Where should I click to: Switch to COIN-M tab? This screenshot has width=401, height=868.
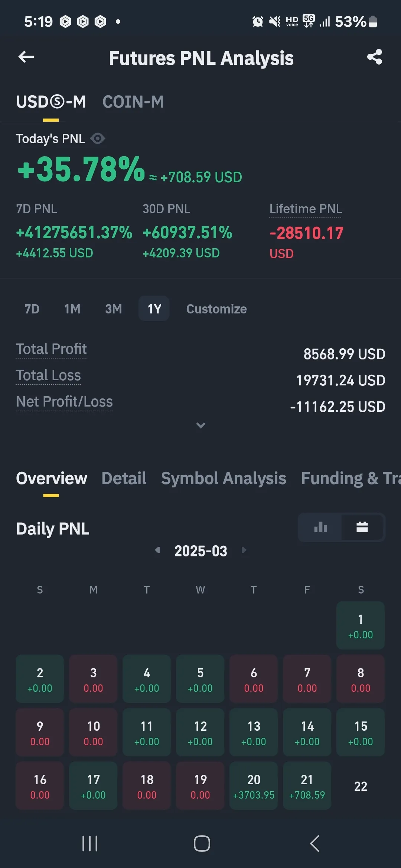[133, 102]
